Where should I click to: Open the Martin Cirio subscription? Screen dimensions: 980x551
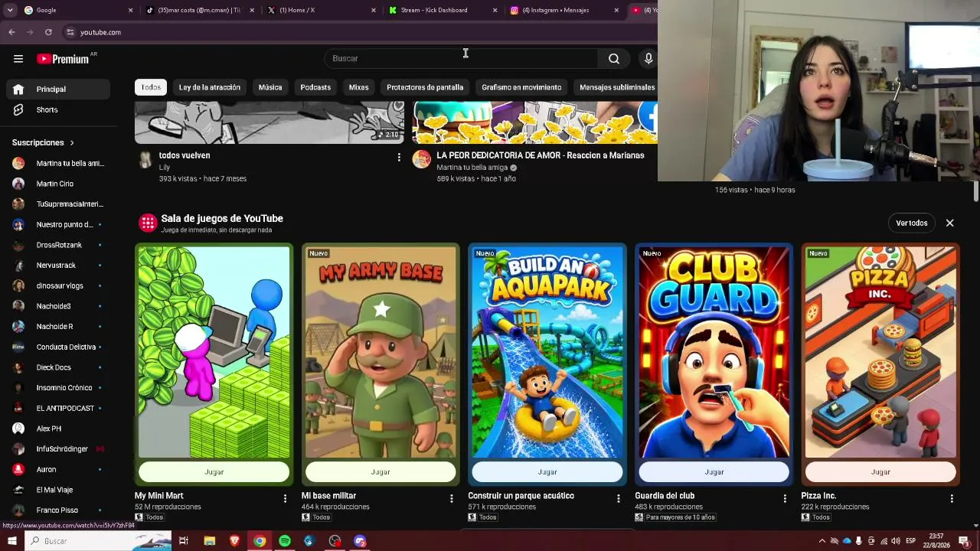(x=58, y=184)
